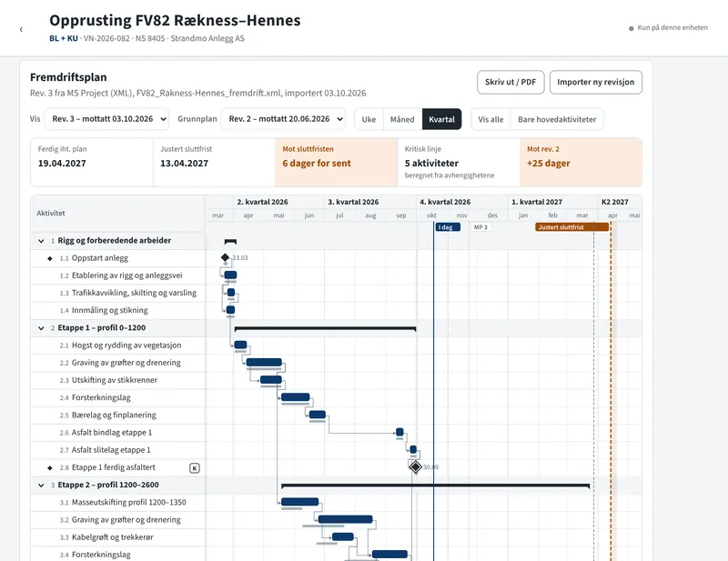
Task: Select the Etappe 1 ferdig asfaltert Gantt diamond
Action: [x=416, y=466]
